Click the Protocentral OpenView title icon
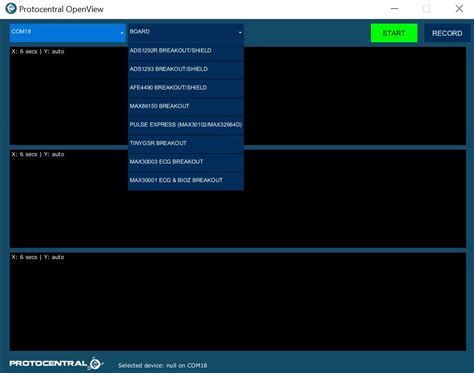The image size is (474, 373). tap(11, 9)
